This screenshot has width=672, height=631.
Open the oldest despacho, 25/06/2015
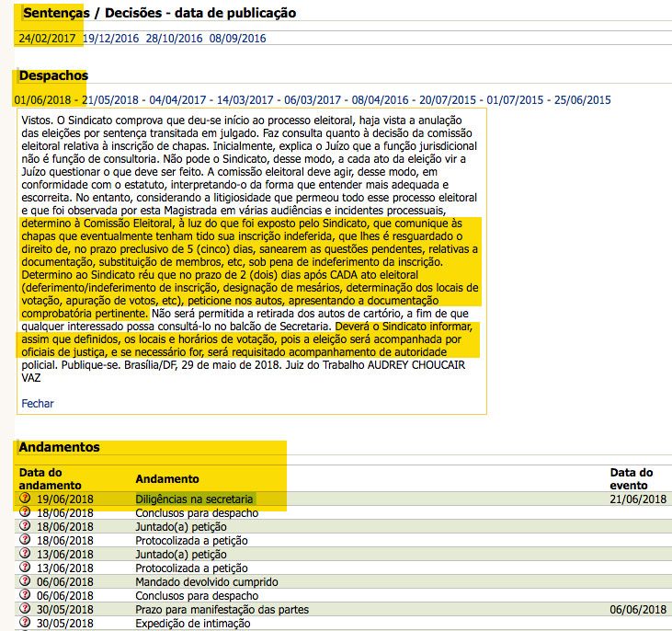[x=583, y=100]
